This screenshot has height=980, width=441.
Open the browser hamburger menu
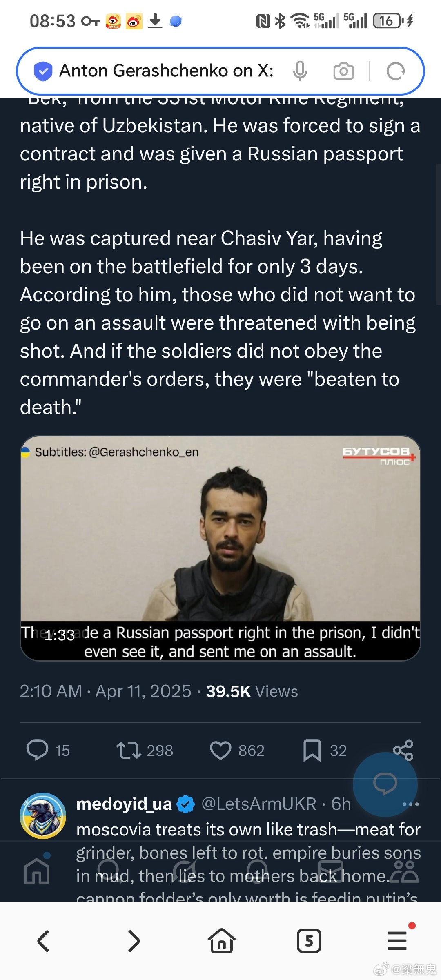tap(397, 941)
